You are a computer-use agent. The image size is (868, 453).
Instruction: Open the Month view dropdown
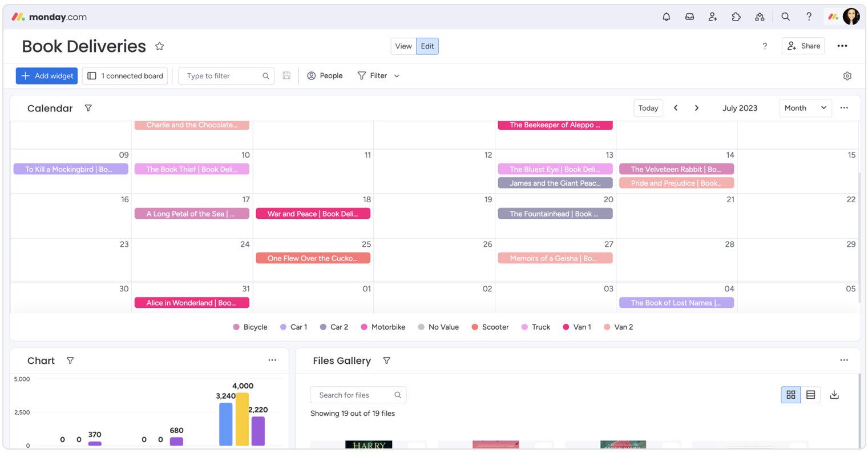pos(805,108)
